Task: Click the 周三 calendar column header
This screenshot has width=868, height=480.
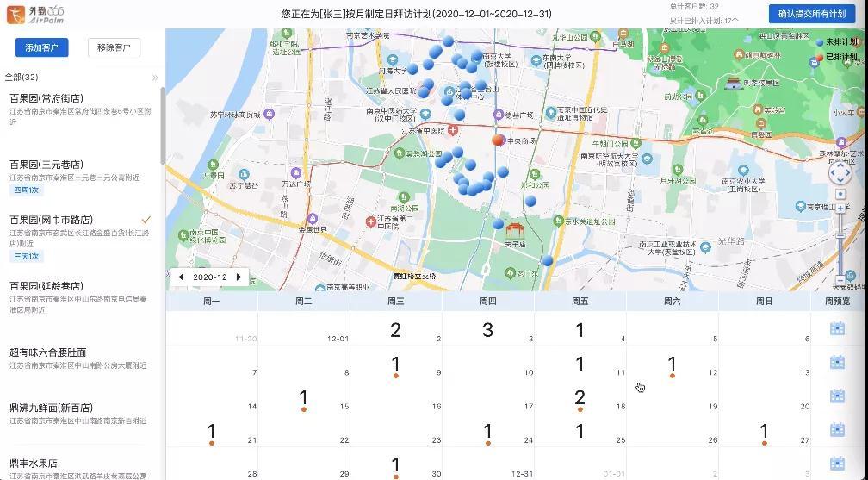Action: (x=395, y=301)
